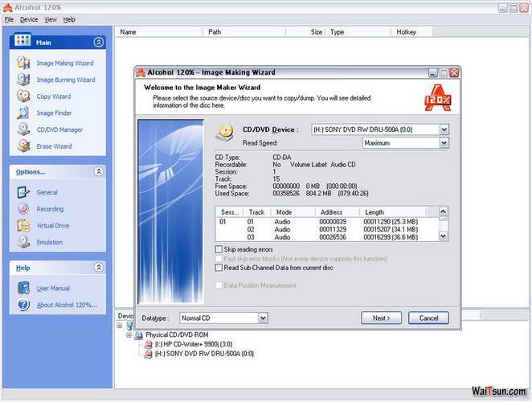
Task: Open the Datatype Normal CD dropdown
Action: pyautogui.click(x=262, y=318)
